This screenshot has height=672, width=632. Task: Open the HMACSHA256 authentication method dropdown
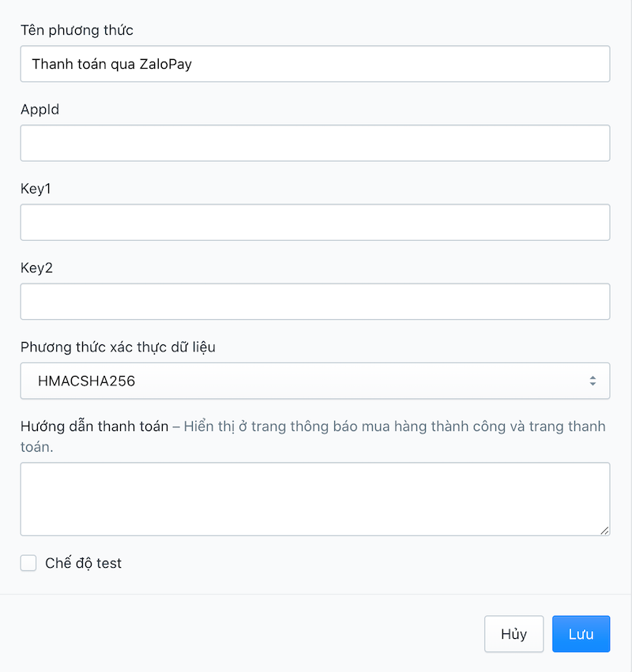[314, 381]
